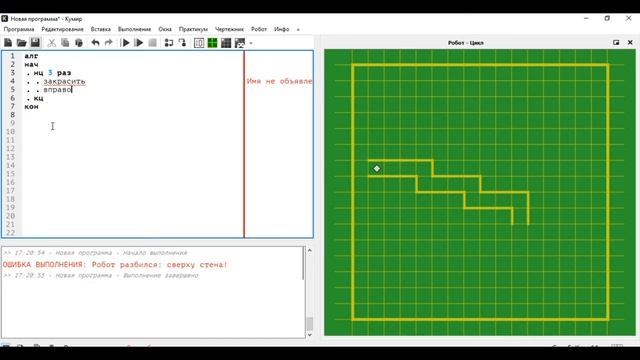This screenshot has width=640, height=360.
Task: Click the "Имя не объявлено" error note
Action: pos(279,81)
